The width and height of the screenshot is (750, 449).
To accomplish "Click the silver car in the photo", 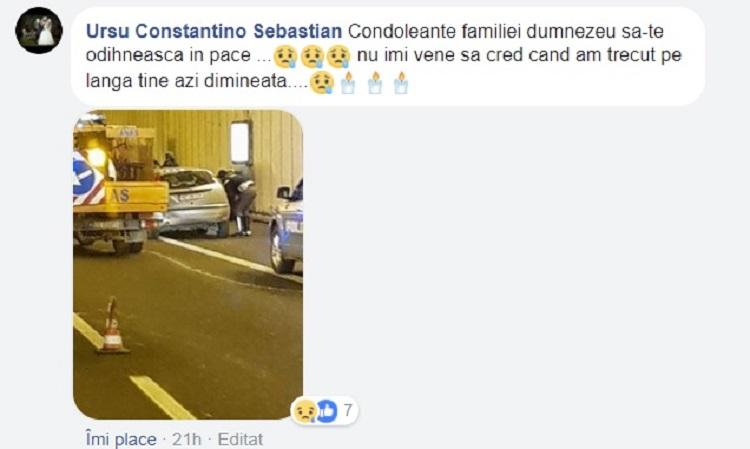I will pos(193,202).
